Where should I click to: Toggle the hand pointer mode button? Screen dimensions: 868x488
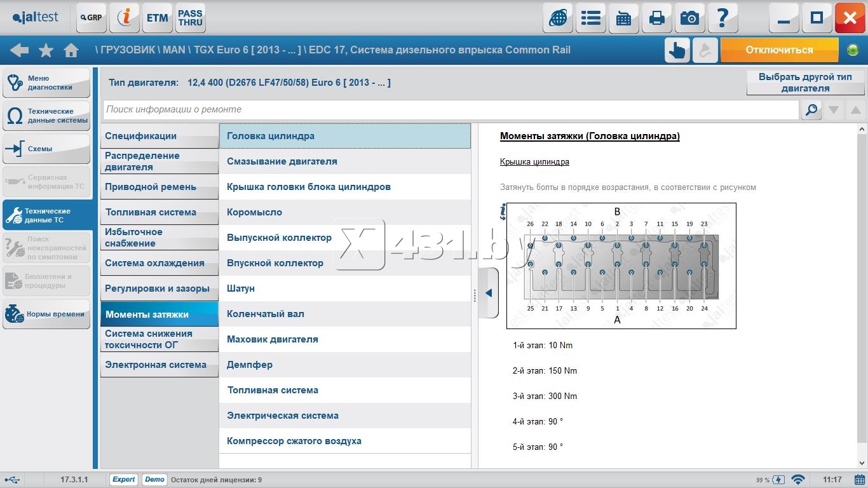click(x=677, y=50)
